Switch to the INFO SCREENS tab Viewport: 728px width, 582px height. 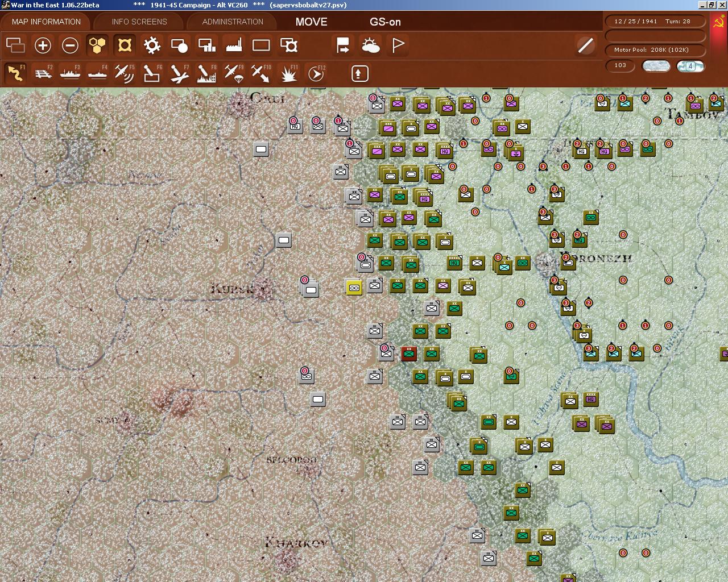click(139, 22)
